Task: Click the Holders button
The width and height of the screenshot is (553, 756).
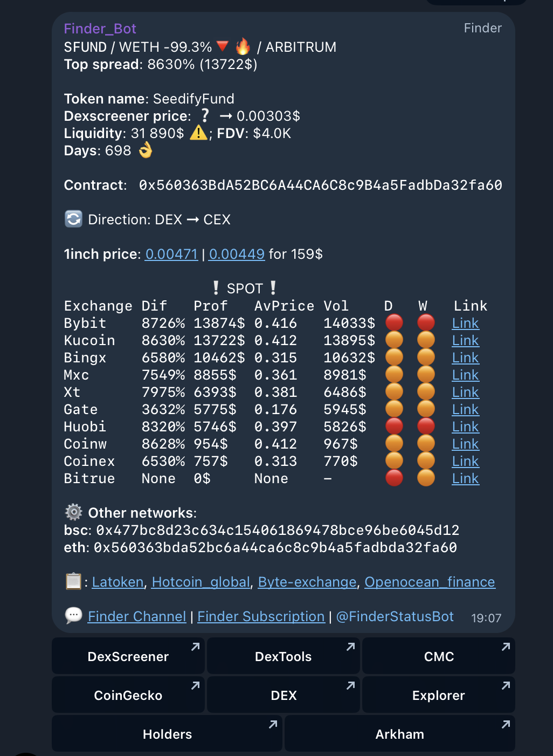Action: [167, 734]
